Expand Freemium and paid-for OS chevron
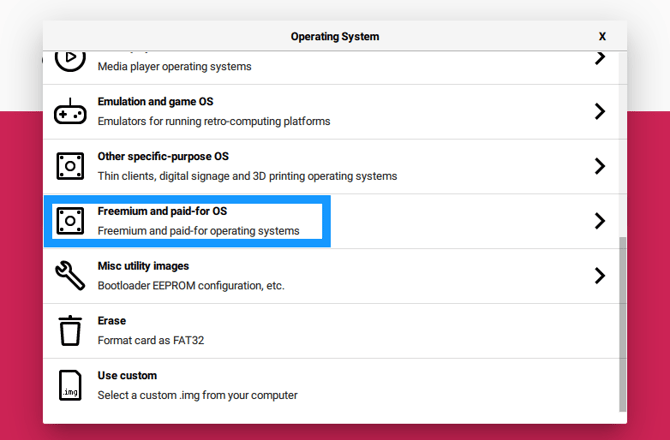Viewport: 670px width, 440px height. coord(600,221)
